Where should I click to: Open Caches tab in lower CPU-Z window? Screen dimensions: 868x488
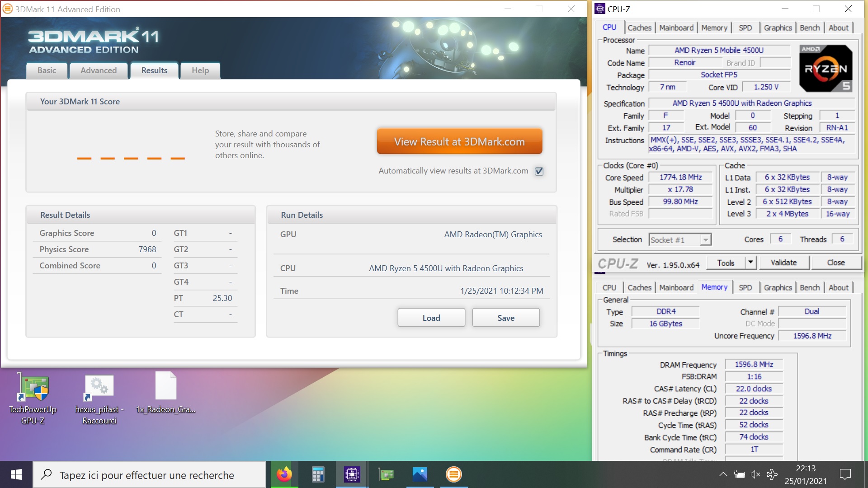pyautogui.click(x=639, y=287)
